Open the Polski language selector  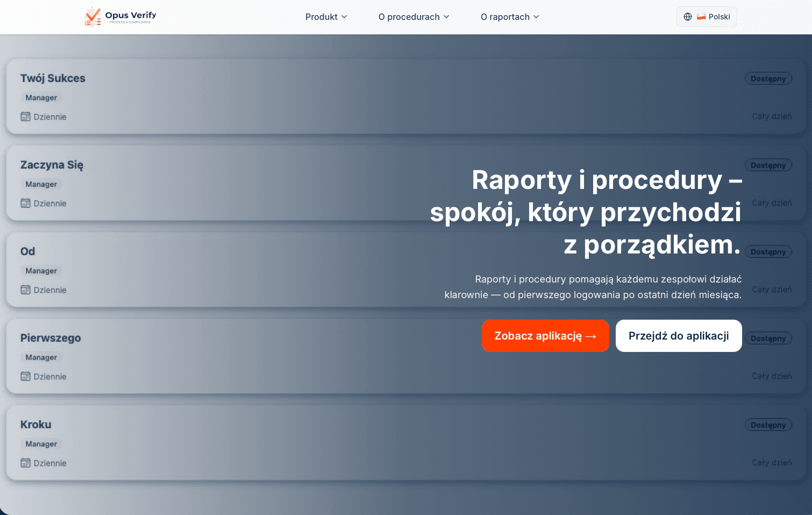[x=707, y=17]
